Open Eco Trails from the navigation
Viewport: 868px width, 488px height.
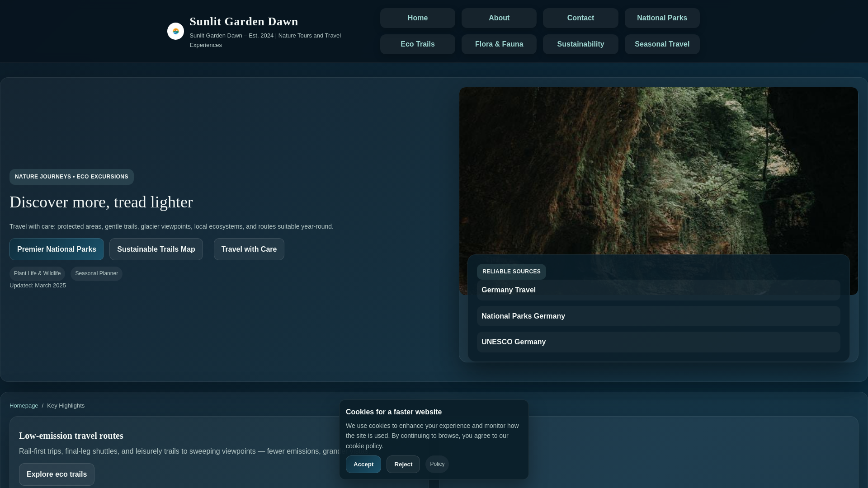click(417, 44)
